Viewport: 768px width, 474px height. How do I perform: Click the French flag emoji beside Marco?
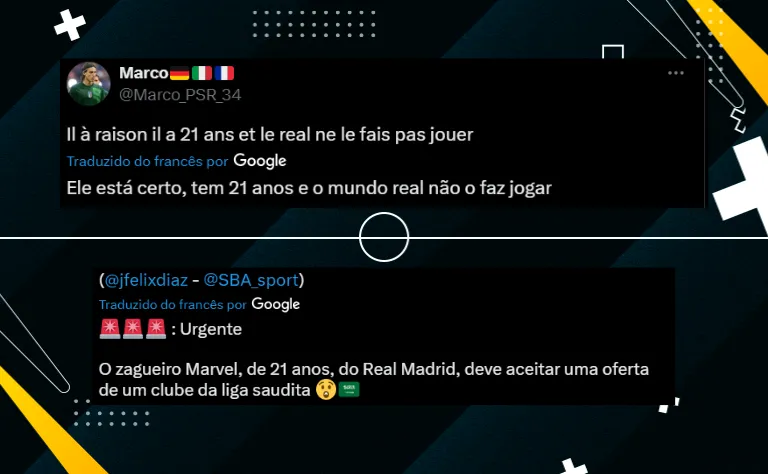[x=224, y=73]
